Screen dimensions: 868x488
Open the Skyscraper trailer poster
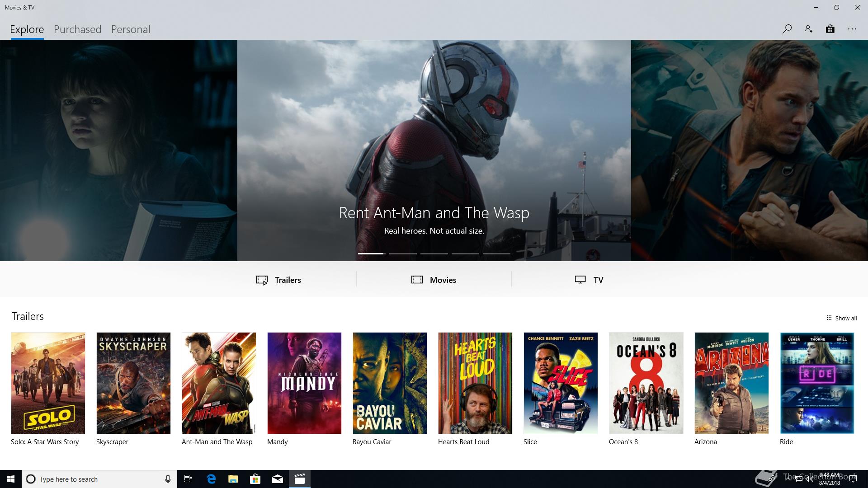click(x=133, y=383)
